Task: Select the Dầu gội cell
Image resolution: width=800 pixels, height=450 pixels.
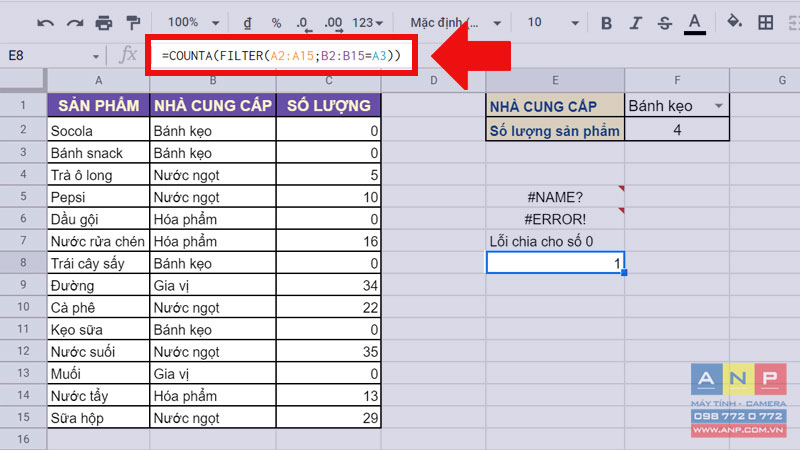Action: click(98, 219)
